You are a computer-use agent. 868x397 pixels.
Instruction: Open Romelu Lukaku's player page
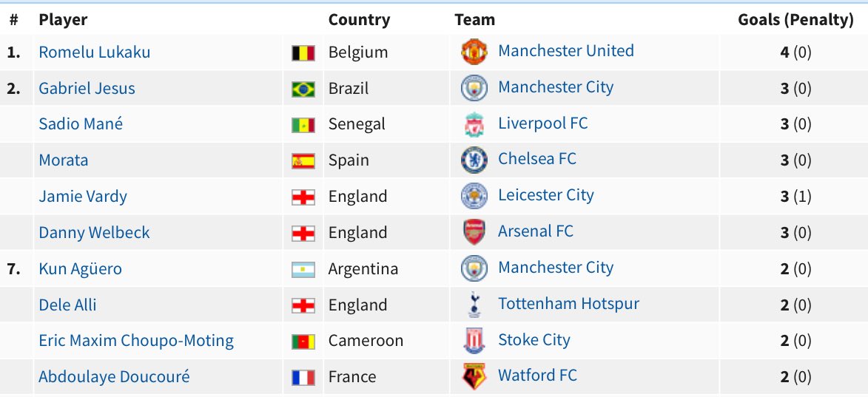pyautogui.click(x=94, y=52)
